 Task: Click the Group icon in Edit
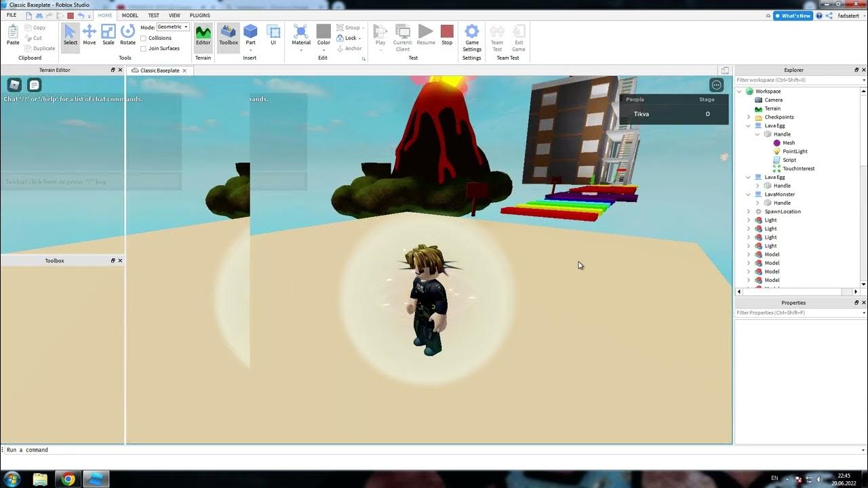[340, 28]
